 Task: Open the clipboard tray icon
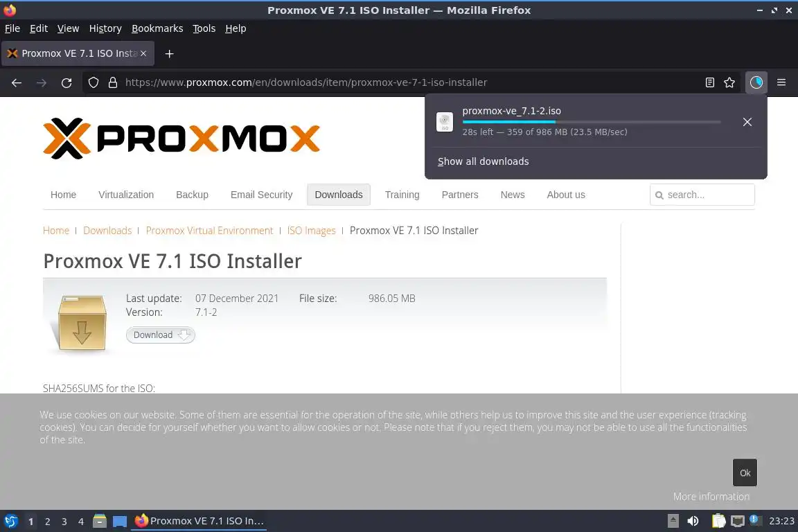pos(718,521)
